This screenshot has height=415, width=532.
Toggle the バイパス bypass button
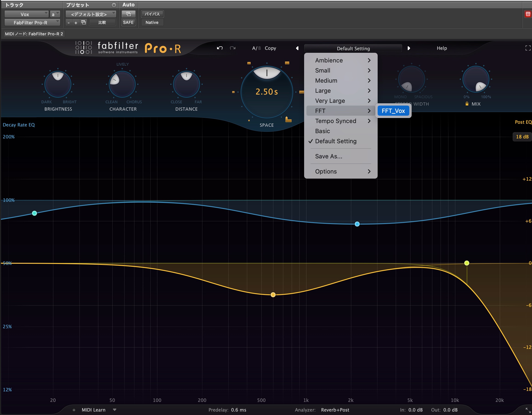[x=152, y=14]
